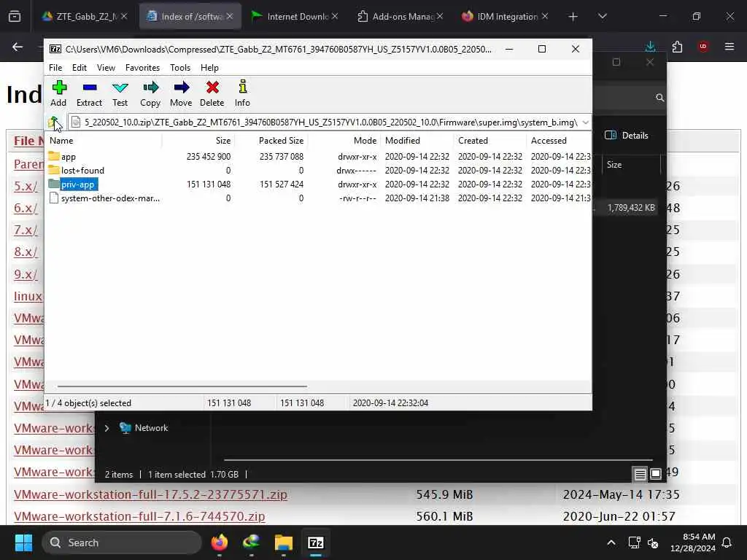This screenshot has height=560, width=747.
Task: Open VMware-workstation-full-17.5.2-23775571.zip link
Action: point(150,494)
